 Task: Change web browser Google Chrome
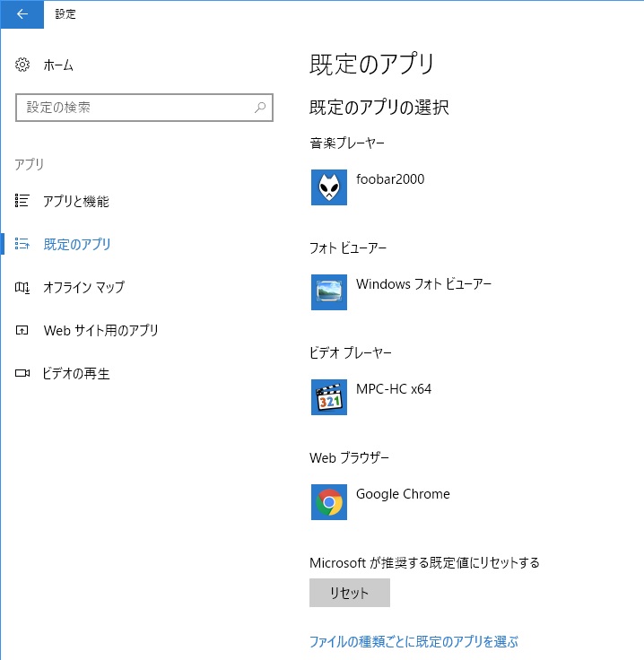pyautogui.click(x=403, y=494)
